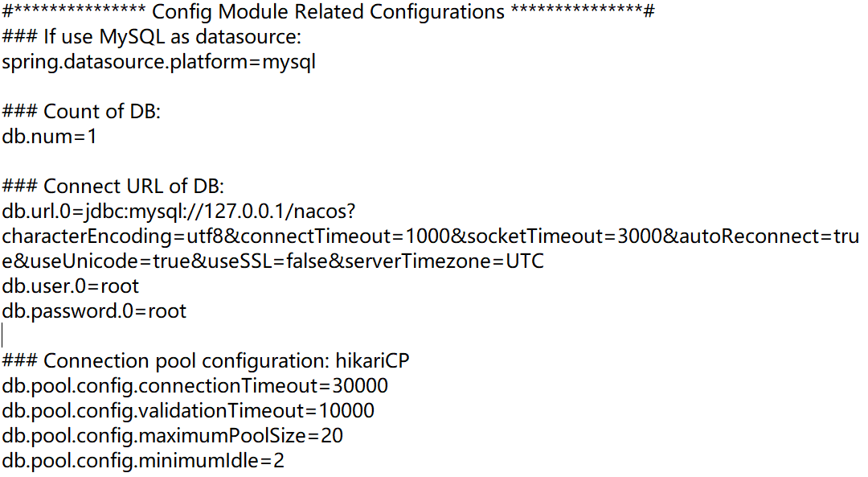
Task: Place cursor on the db.user.0=root line
Action: pos(71,286)
